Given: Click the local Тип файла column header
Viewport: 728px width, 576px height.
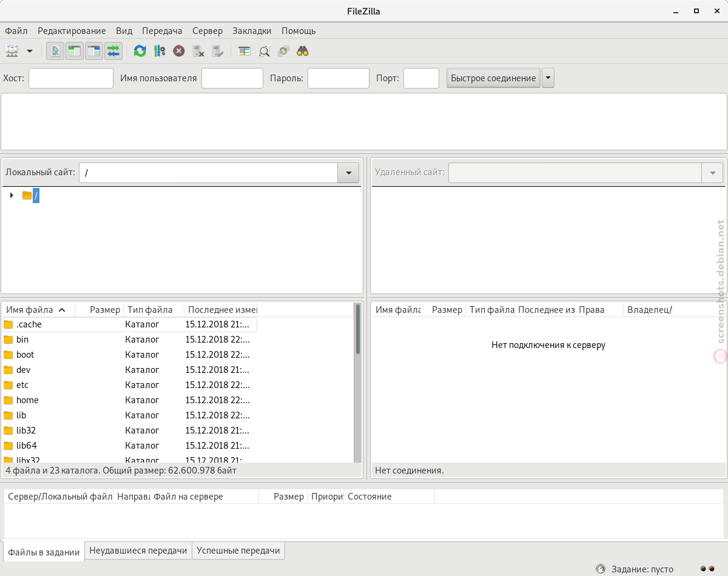Looking at the screenshot, I should click(154, 310).
